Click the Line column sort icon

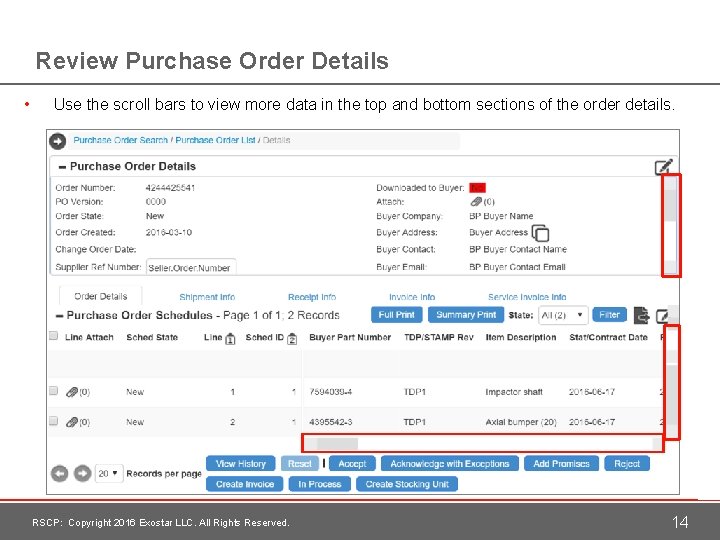(x=231, y=339)
